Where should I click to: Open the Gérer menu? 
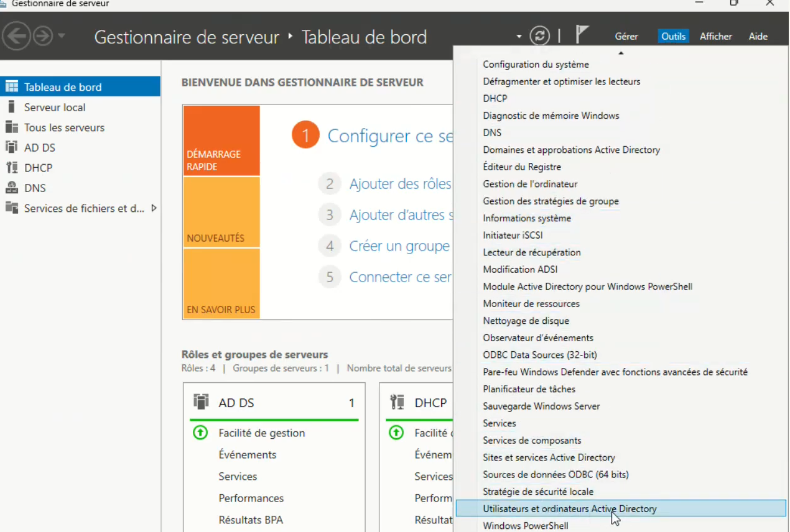626,37
